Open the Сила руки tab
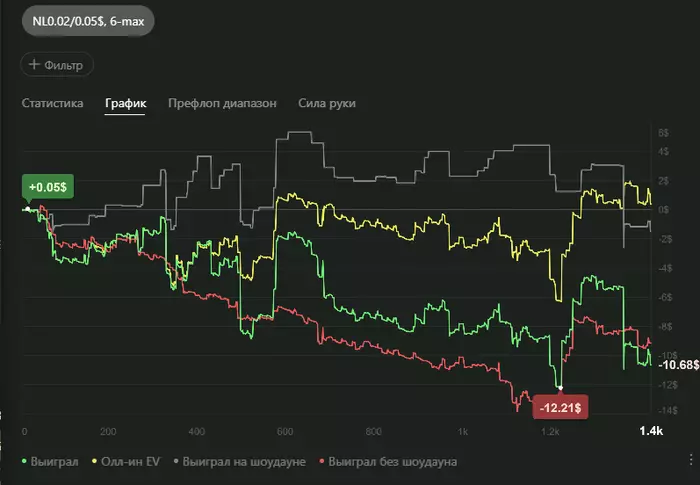700x485 pixels. (327, 103)
